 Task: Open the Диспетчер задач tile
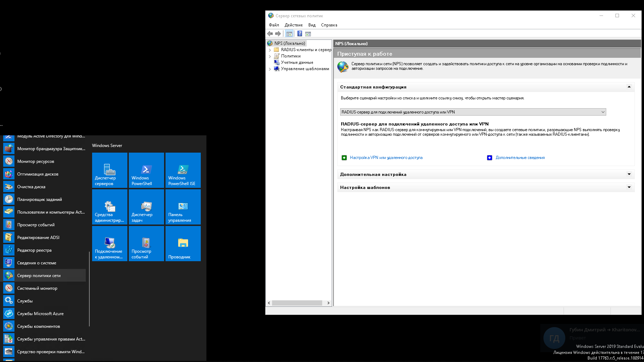point(146,207)
